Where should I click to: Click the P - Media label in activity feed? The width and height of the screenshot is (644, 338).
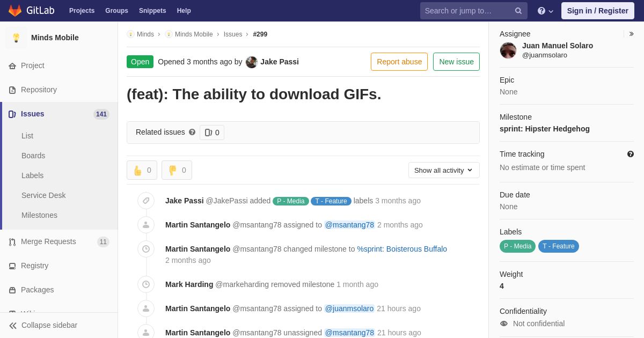pos(291,201)
